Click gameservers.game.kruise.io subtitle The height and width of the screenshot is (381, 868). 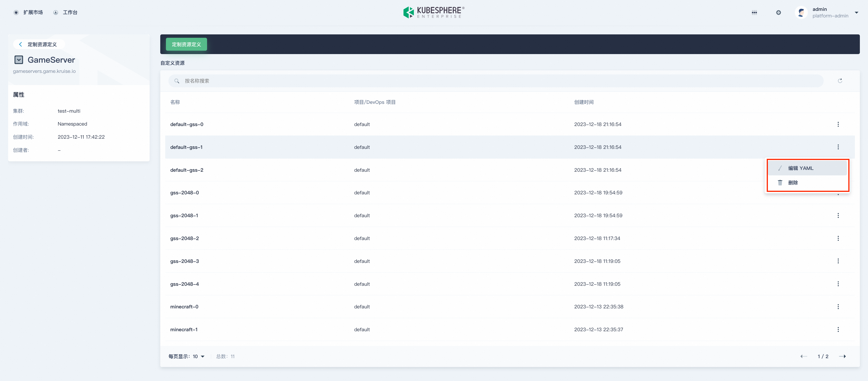tap(44, 71)
